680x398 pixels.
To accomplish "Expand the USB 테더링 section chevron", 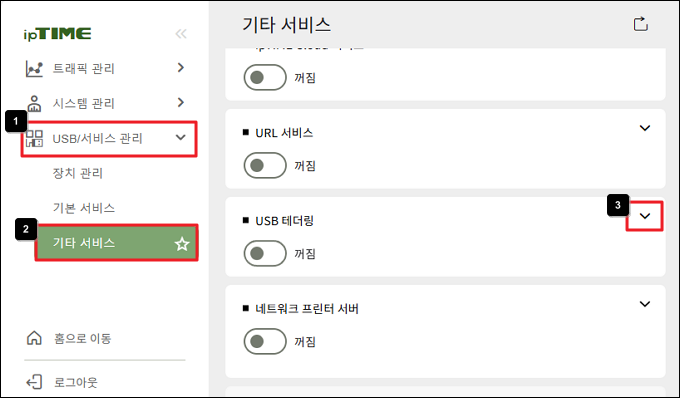I will [645, 216].
